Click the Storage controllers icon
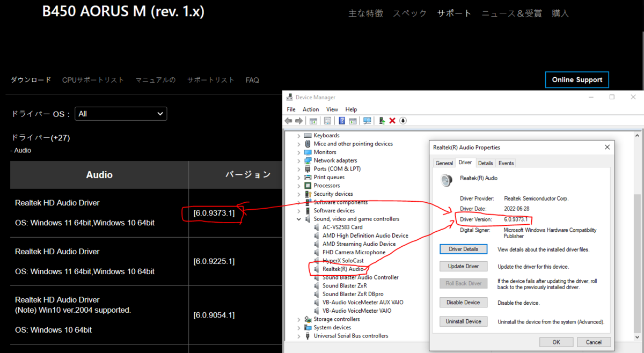Viewport: 644px width, 353px height. click(308, 319)
